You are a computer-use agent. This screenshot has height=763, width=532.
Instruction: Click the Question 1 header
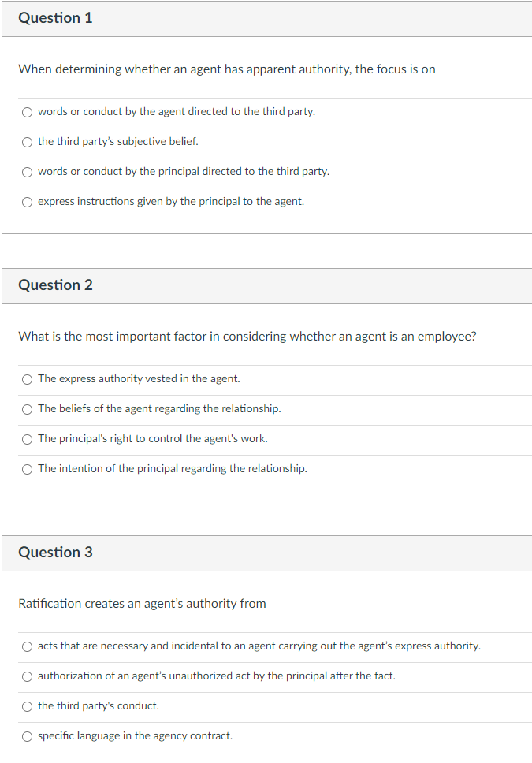tap(55, 18)
